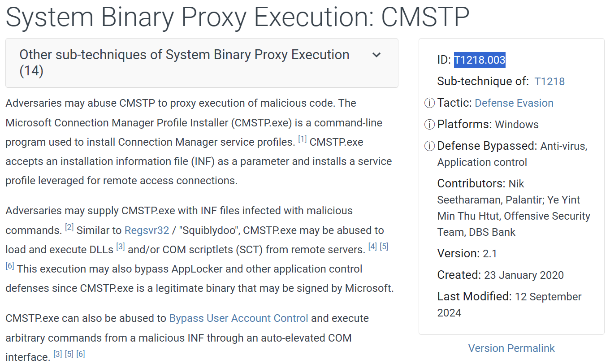Click the Version Permalink link

(x=511, y=348)
